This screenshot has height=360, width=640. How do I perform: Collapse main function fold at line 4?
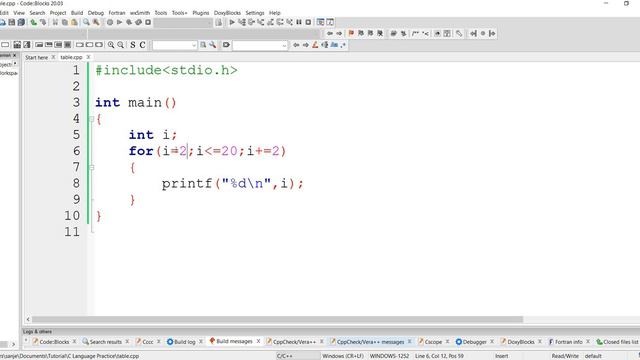(91, 119)
